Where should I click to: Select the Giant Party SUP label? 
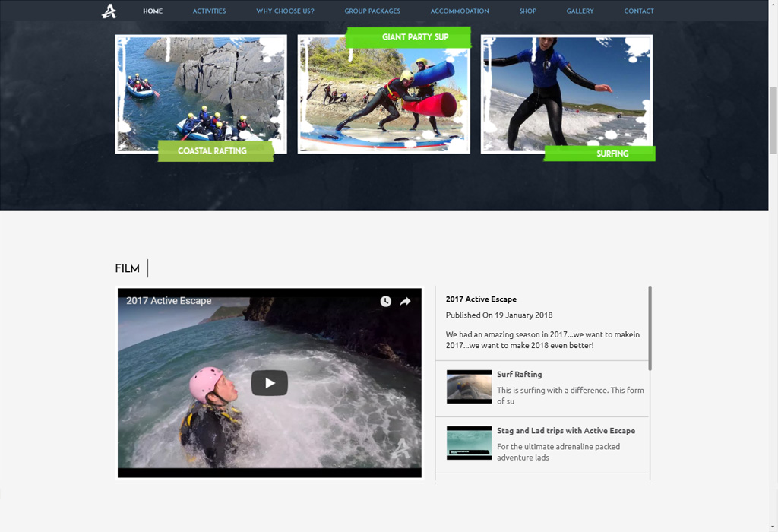408,37
